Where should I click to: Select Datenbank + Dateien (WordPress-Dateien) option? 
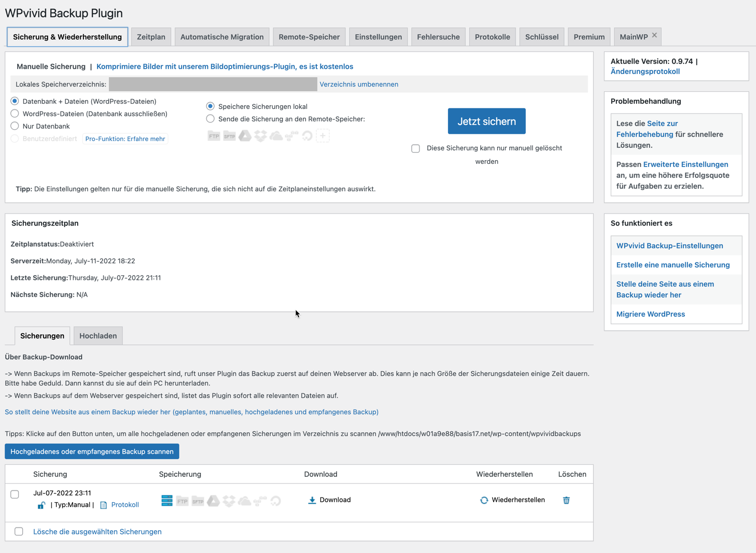click(x=15, y=101)
